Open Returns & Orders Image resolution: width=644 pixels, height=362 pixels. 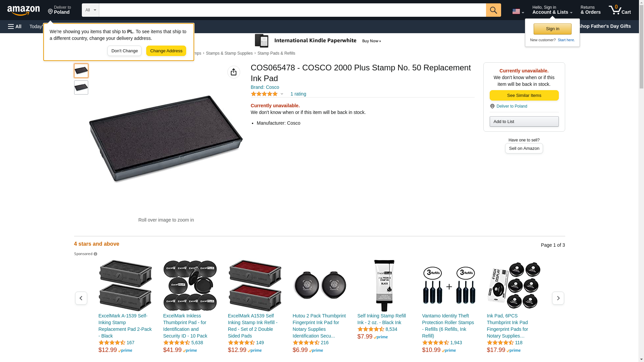pyautogui.click(x=590, y=10)
